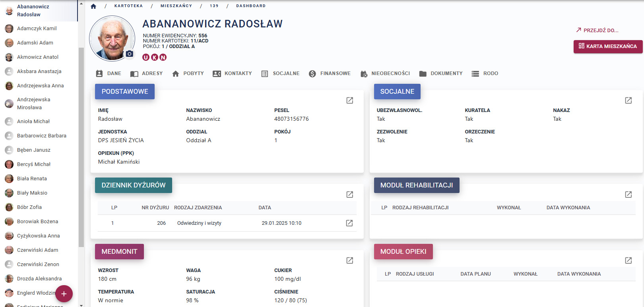Select resident Andrzejewska Anna
Image resolution: width=644 pixels, height=307 pixels.
(39, 86)
